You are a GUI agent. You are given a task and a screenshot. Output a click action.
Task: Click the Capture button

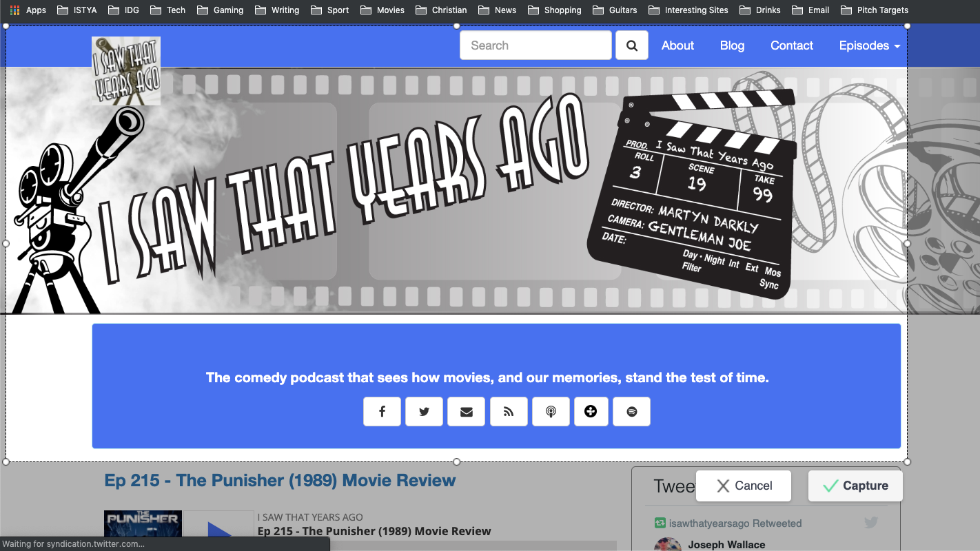[855, 486]
